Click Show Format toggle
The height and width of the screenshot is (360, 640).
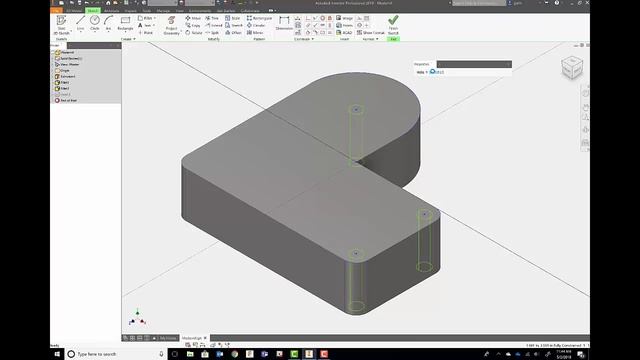[x=371, y=33]
